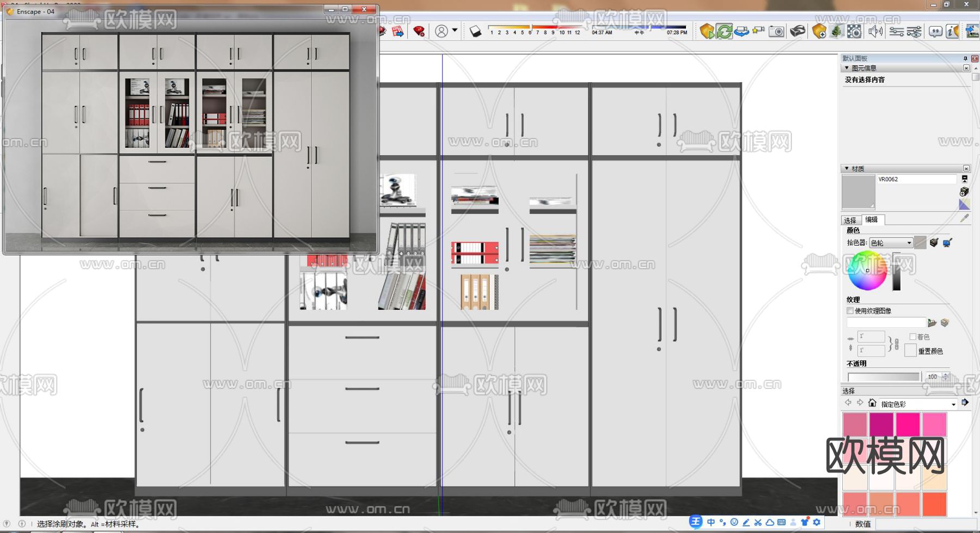Edit texture image in external editor

945,323
